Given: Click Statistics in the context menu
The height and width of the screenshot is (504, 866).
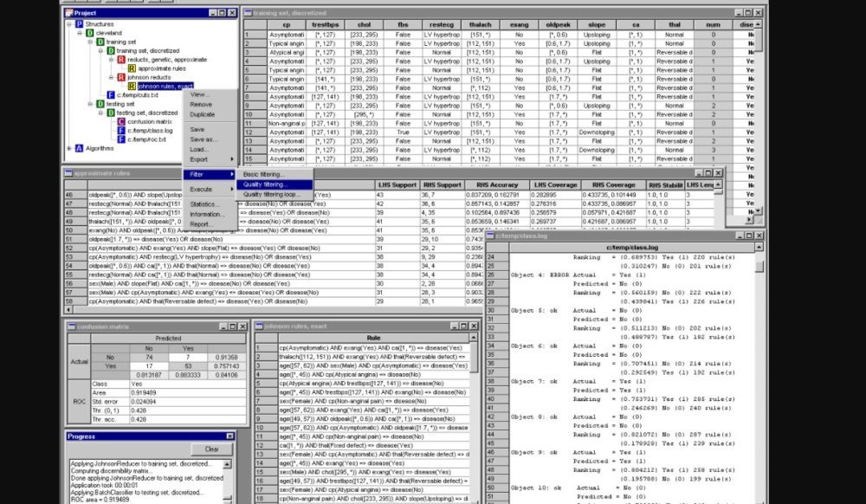Looking at the screenshot, I should 204,204.
